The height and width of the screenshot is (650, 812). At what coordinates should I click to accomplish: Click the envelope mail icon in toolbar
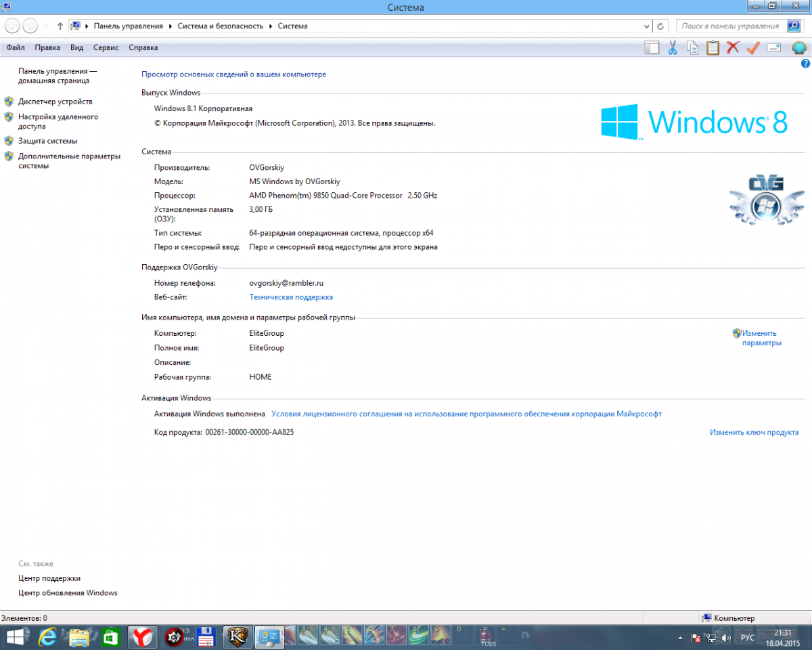tap(774, 47)
